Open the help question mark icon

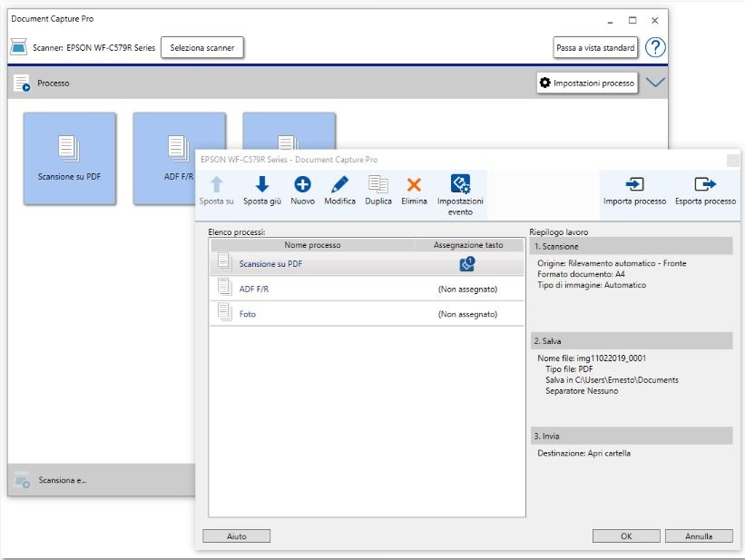click(x=655, y=47)
